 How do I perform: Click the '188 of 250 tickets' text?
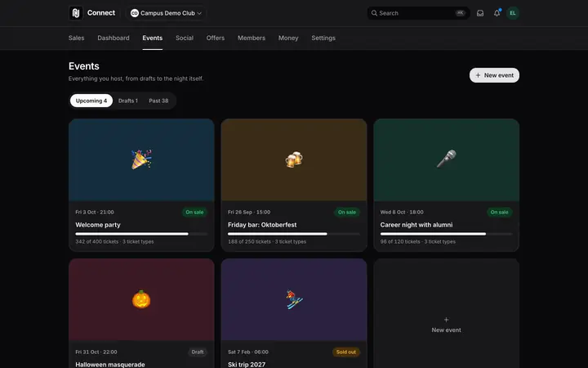(x=249, y=241)
